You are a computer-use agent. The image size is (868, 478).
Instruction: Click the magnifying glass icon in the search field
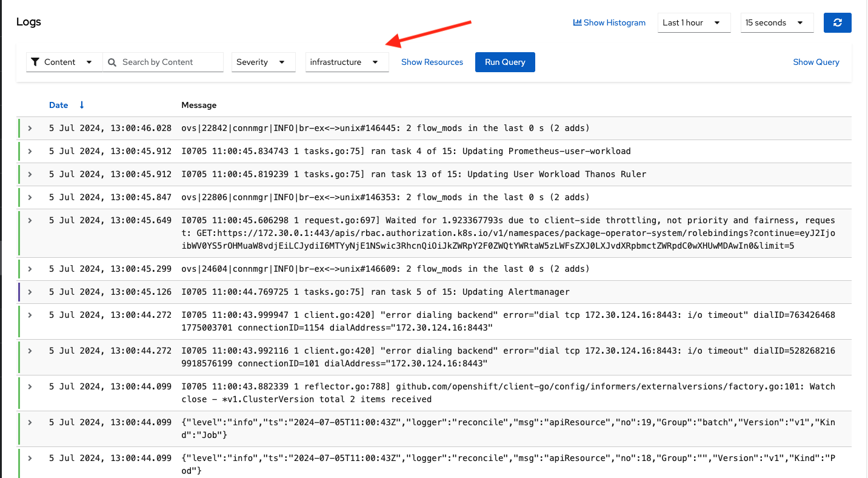pyautogui.click(x=112, y=62)
